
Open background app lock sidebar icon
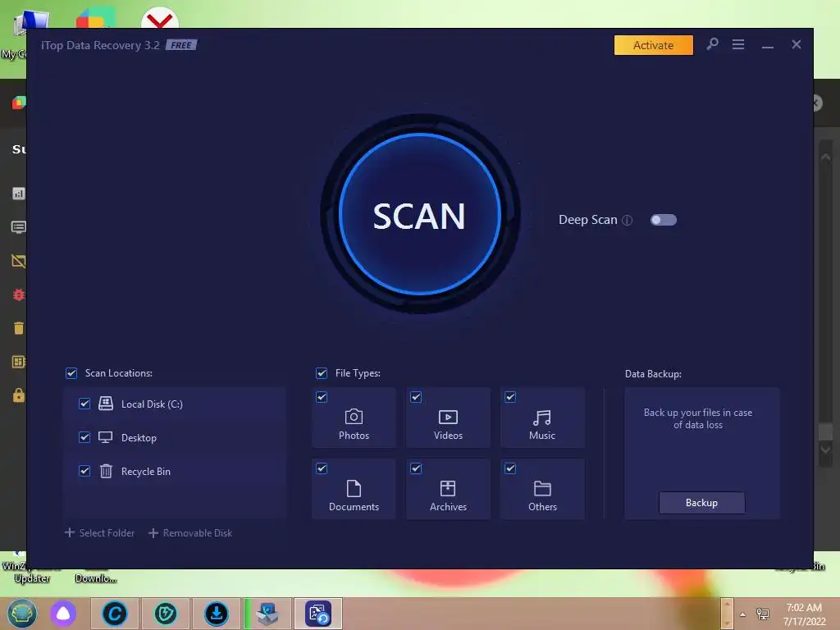click(x=19, y=395)
